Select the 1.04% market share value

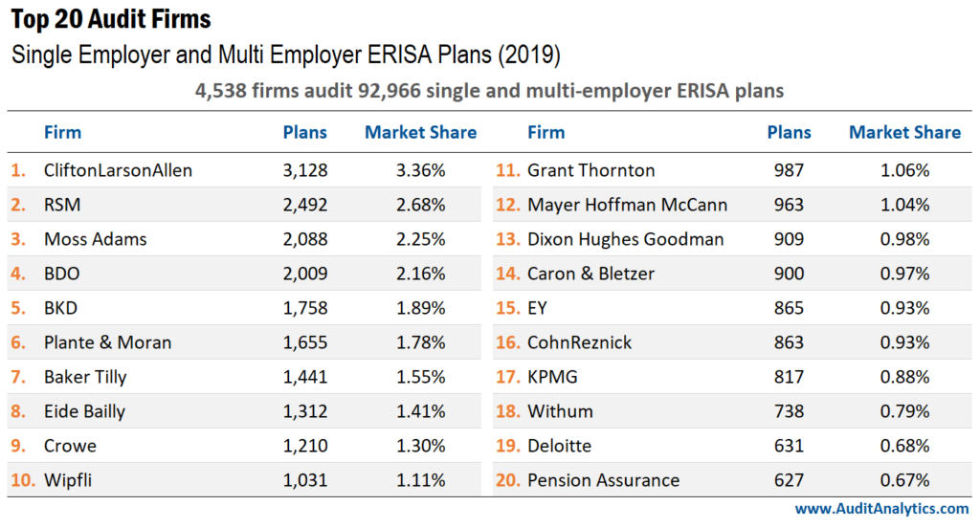coord(905,205)
